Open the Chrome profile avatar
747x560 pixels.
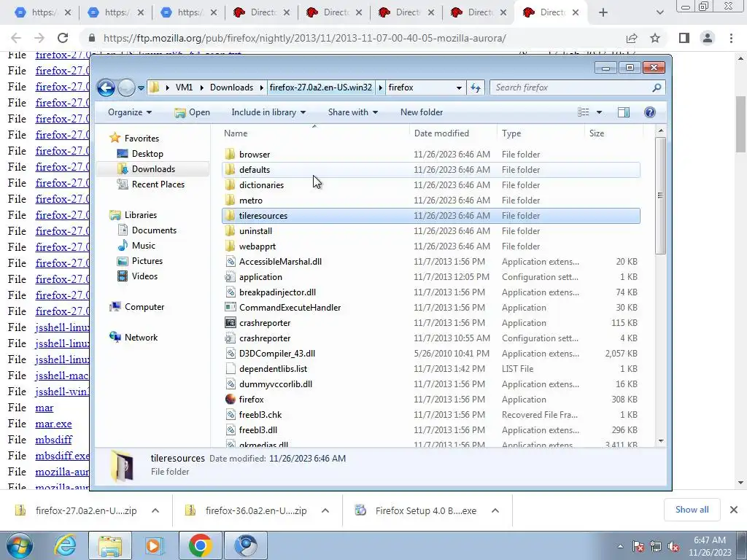(x=708, y=38)
